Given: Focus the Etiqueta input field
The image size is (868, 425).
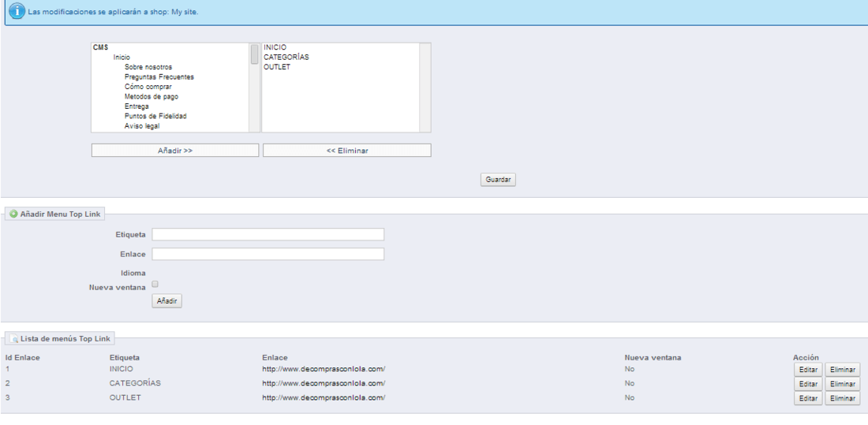Looking at the screenshot, I should pos(268,235).
